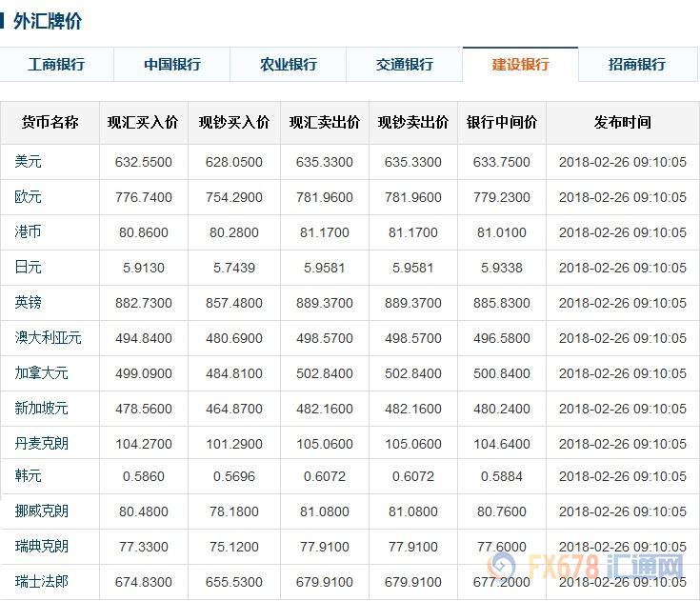Click the 银行中间价 column header
Screen dimensions: 700x601
(x=501, y=122)
